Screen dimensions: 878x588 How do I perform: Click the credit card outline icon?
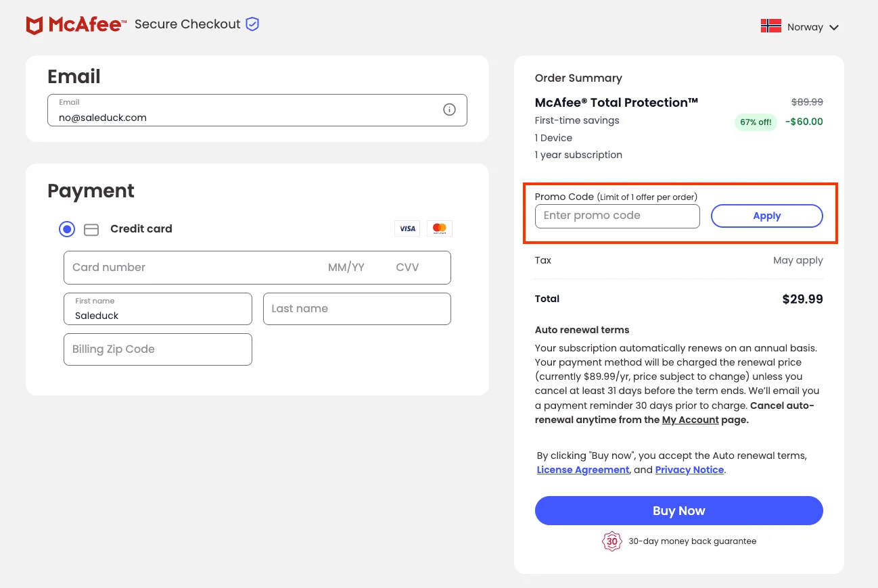[x=91, y=230]
